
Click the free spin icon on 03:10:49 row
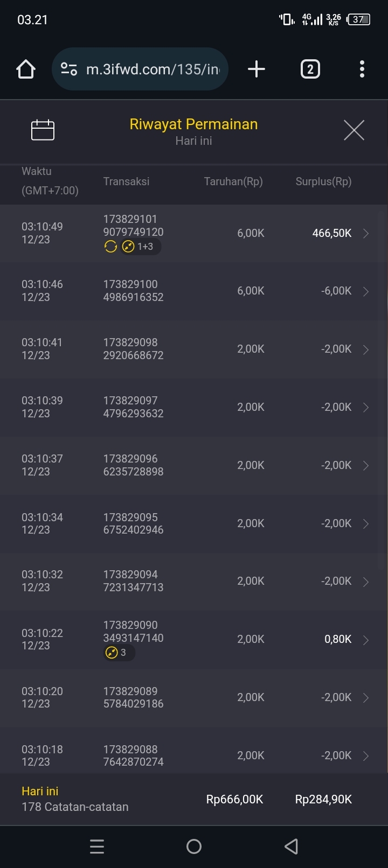pyautogui.click(x=110, y=247)
